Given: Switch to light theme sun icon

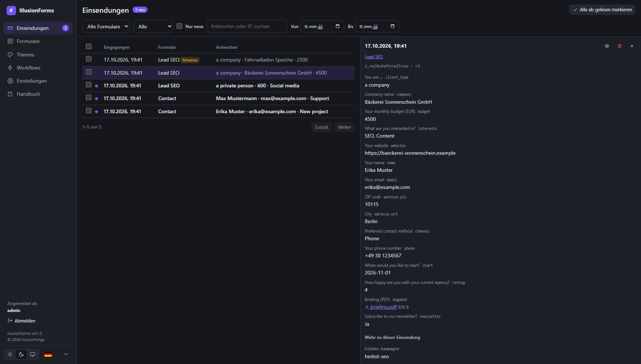Looking at the screenshot, I should click(10, 354).
